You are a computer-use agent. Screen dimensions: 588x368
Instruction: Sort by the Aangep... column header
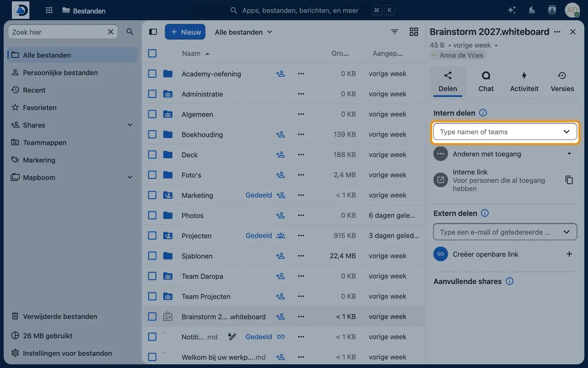pos(388,53)
